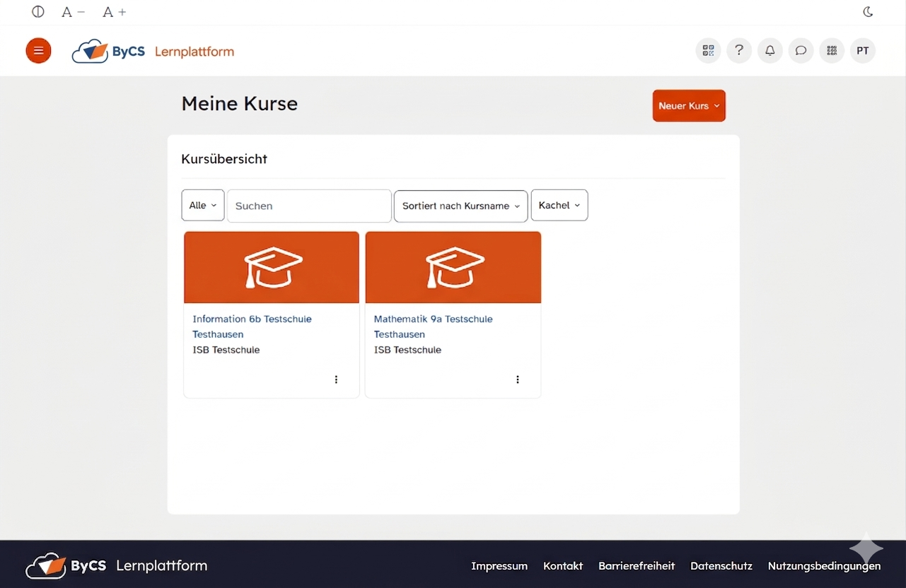Click the Neuer Kurs button
906x588 pixels.
point(689,106)
